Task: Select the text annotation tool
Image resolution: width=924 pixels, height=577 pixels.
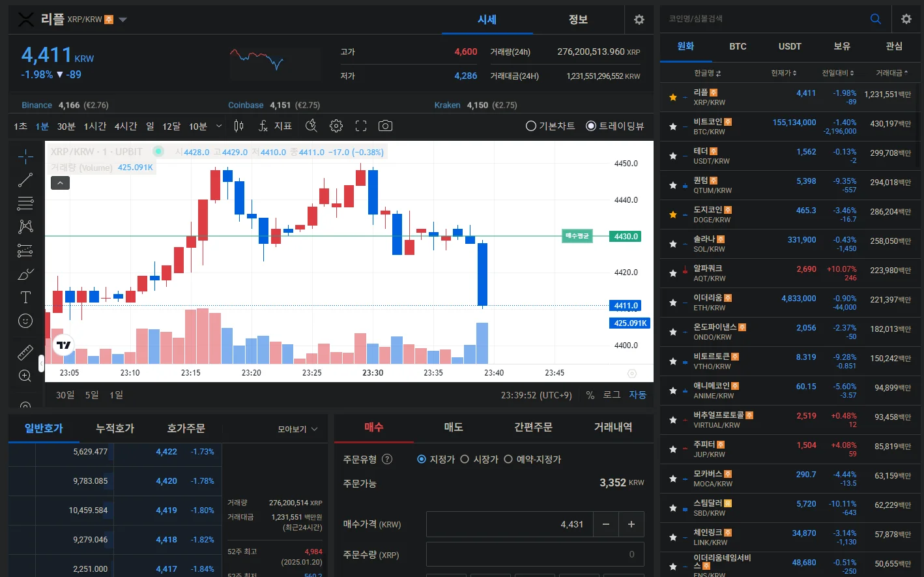Action: (25, 297)
